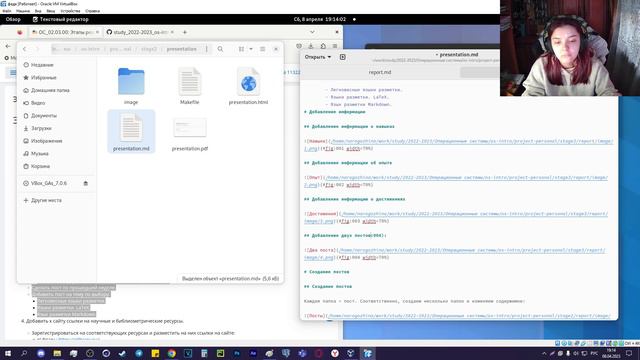Screen dimensions: 640x360
Task: Open VirtualBox 'Справка' menu
Action: (x=93, y=11)
